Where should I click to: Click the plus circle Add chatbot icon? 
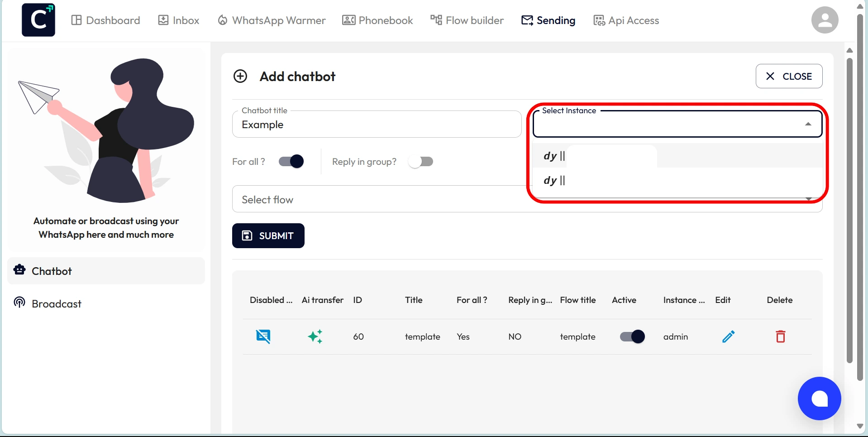pyautogui.click(x=240, y=76)
